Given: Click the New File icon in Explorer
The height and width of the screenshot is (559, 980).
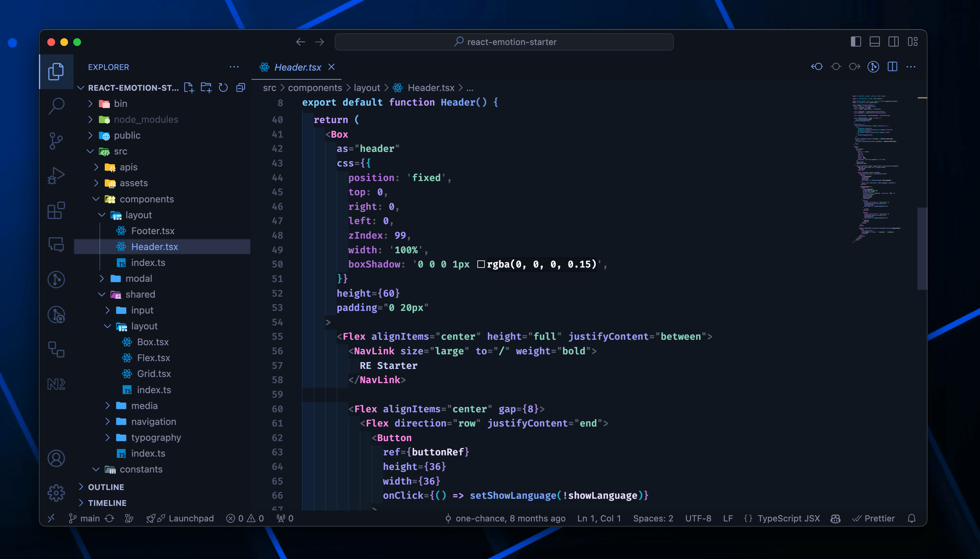Looking at the screenshot, I should pos(189,87).
